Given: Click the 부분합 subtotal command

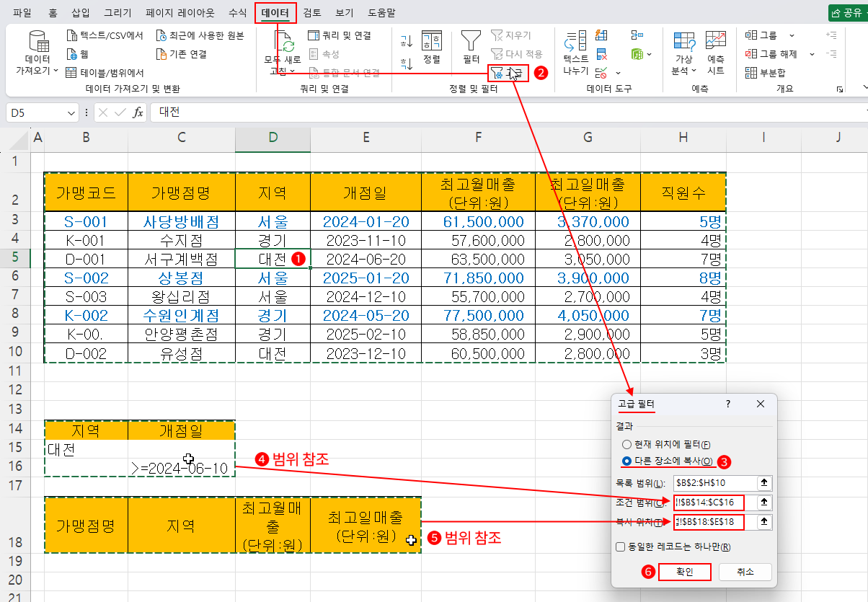Looking at the screenshot, I should click(766, 72).
